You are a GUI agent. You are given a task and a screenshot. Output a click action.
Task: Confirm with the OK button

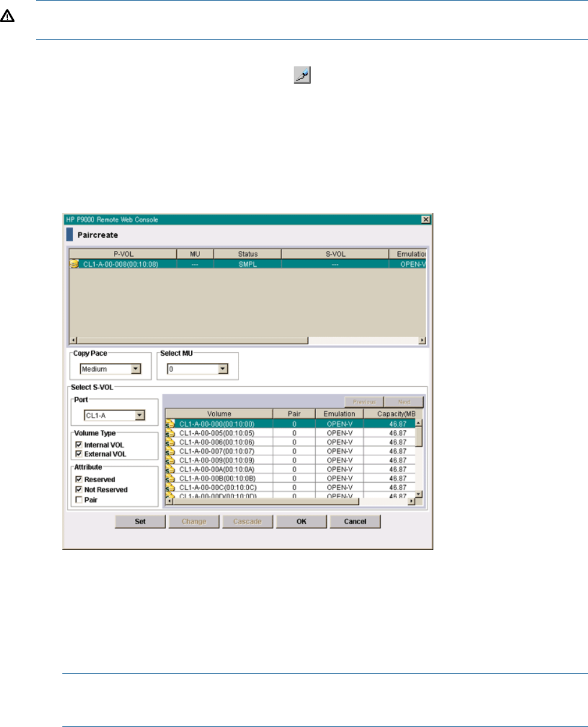click(x=301, y=521)
